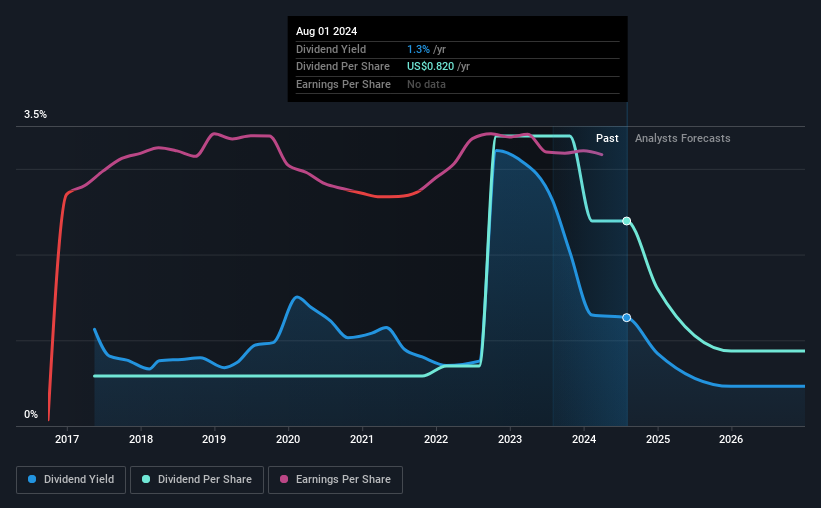
Task: Click the 2018 x-axis label
Action: (x=141, y=439)
